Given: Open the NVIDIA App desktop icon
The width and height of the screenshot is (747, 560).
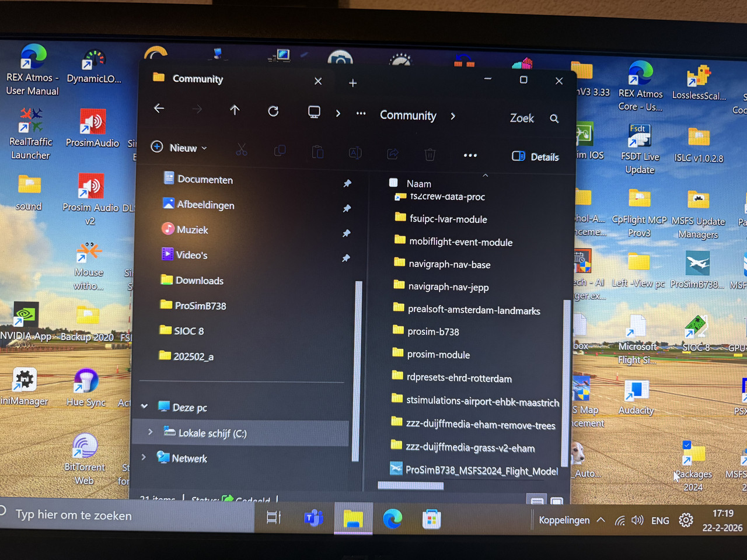Looking at the screenshot, I should [26, 321].
